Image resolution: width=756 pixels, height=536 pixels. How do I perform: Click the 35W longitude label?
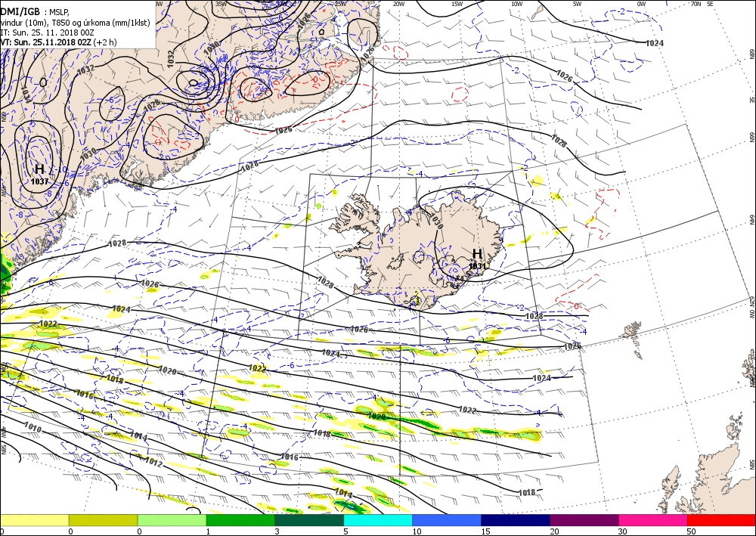[221, 4]
